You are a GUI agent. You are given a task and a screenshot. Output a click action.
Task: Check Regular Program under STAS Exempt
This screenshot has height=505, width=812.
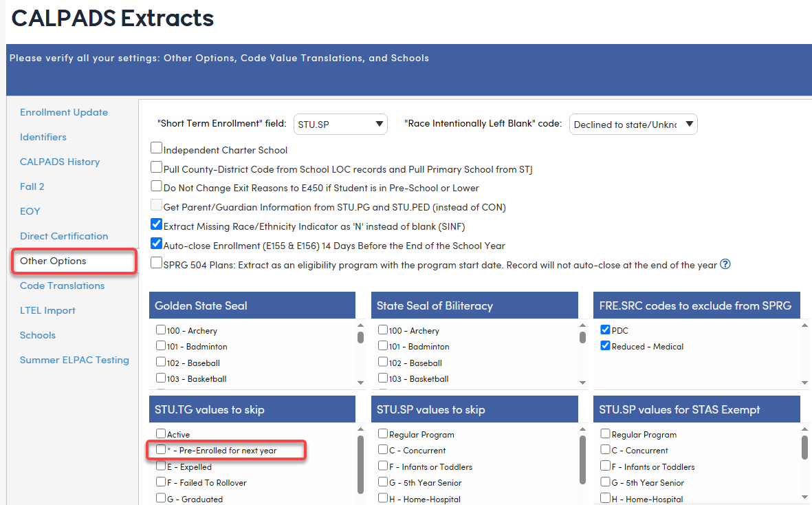tap(605, 433)
